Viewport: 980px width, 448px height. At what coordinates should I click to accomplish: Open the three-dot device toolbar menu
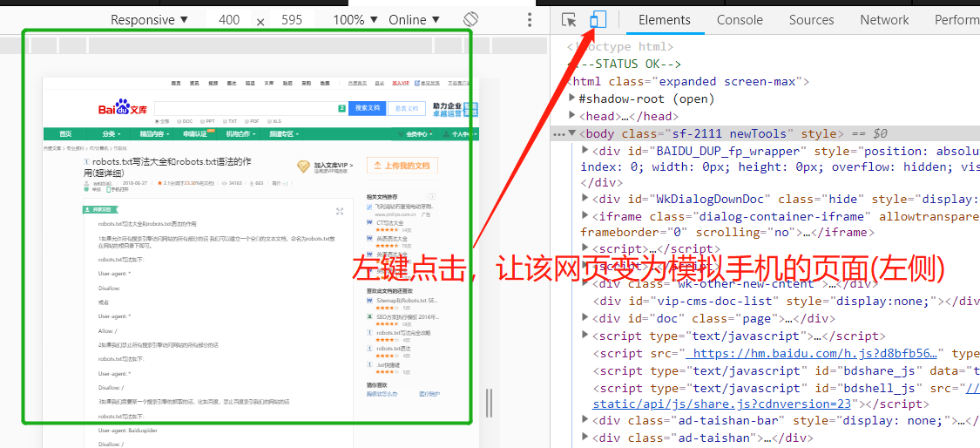(x=530, y=20)
